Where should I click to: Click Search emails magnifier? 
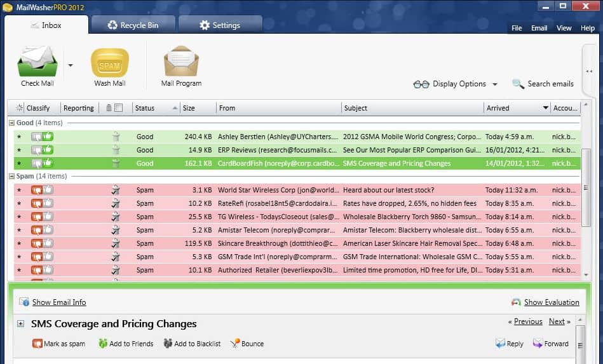pos(518,84)
